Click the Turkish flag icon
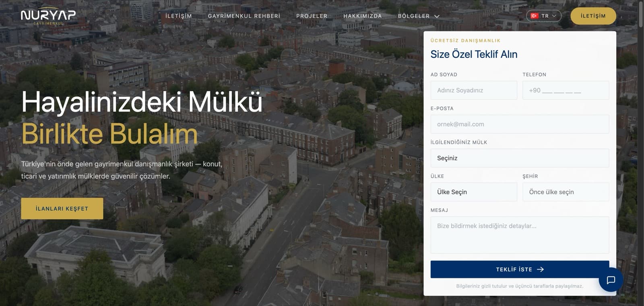Screen dimensions: 644x306 coord(535,16)
